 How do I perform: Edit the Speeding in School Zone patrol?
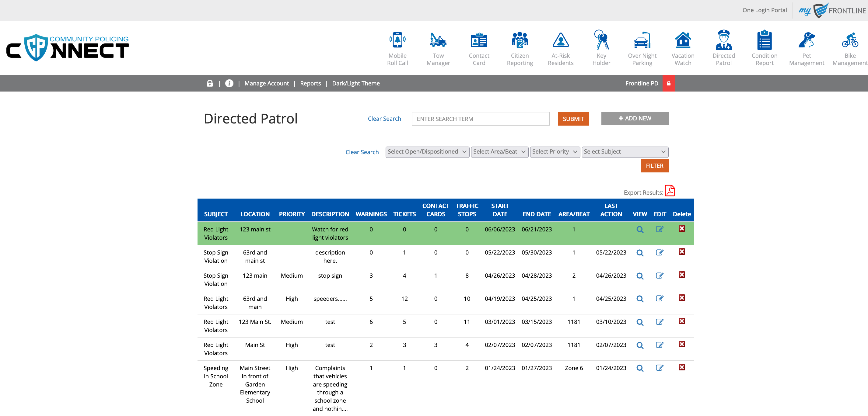[660, 368]
